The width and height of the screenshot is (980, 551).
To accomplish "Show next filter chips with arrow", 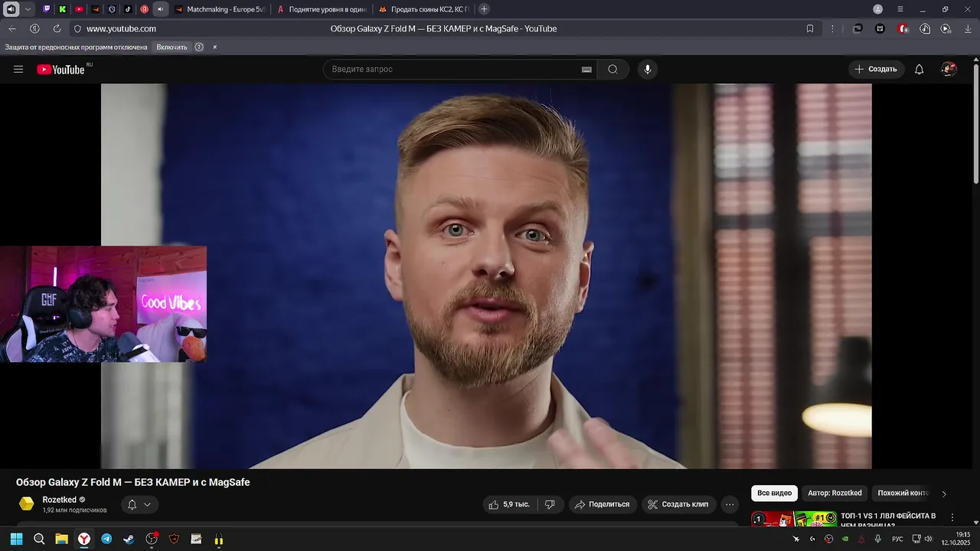I will point(944,494).
